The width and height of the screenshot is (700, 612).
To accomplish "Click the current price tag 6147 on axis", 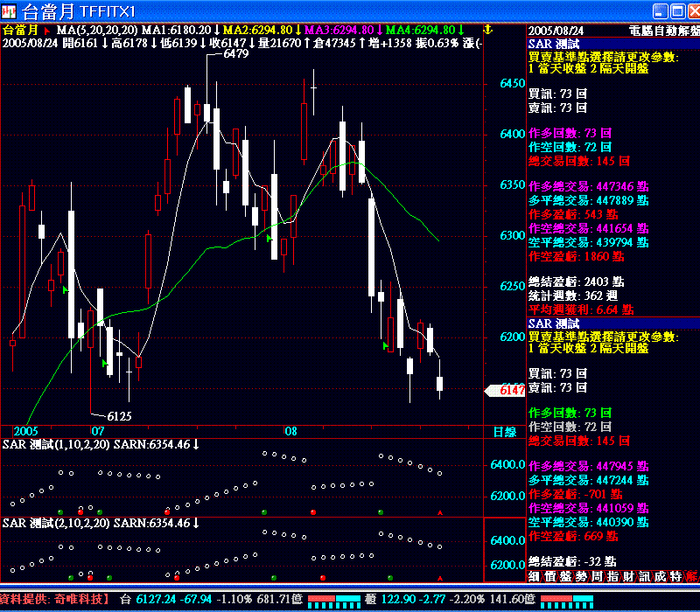I will click(x=506, y=390).
